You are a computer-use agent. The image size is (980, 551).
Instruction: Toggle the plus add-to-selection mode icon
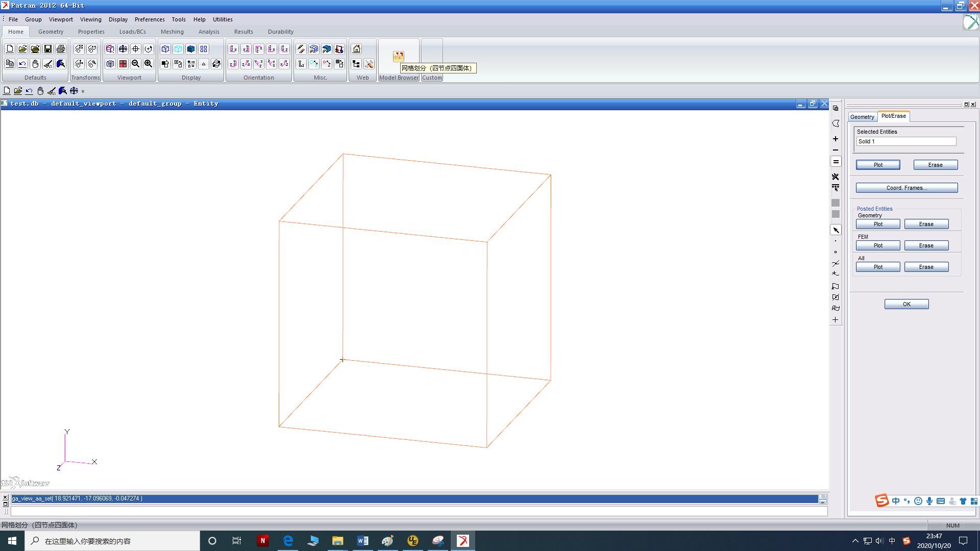click(836, 139)
